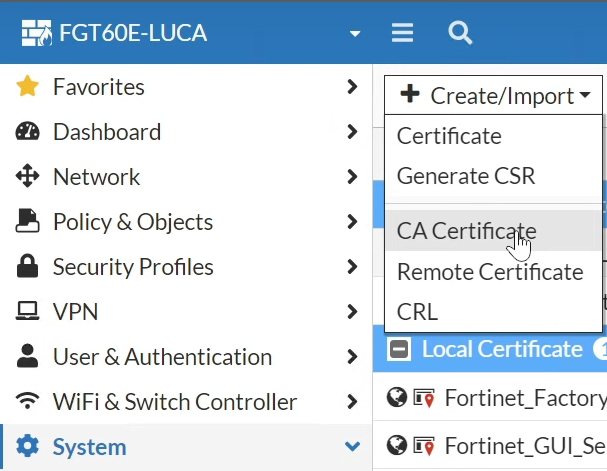
Task: Expand the VPN menu chevron
Action: pyautogui.click(x=352, y=311)
